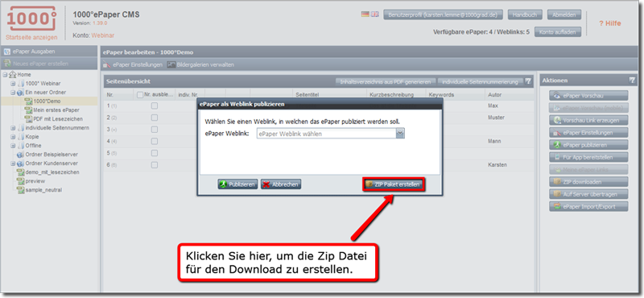This screenshot has height=298, width=644.
Task: Select the Home folder icon in tree
Action: tap(12, 74)
